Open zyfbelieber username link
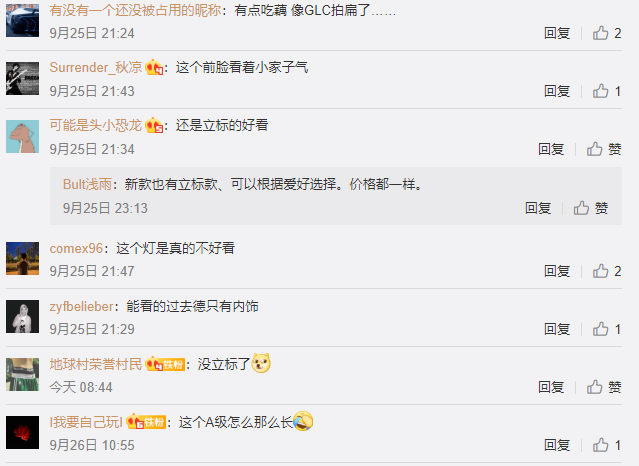 [x=81, y=307]
